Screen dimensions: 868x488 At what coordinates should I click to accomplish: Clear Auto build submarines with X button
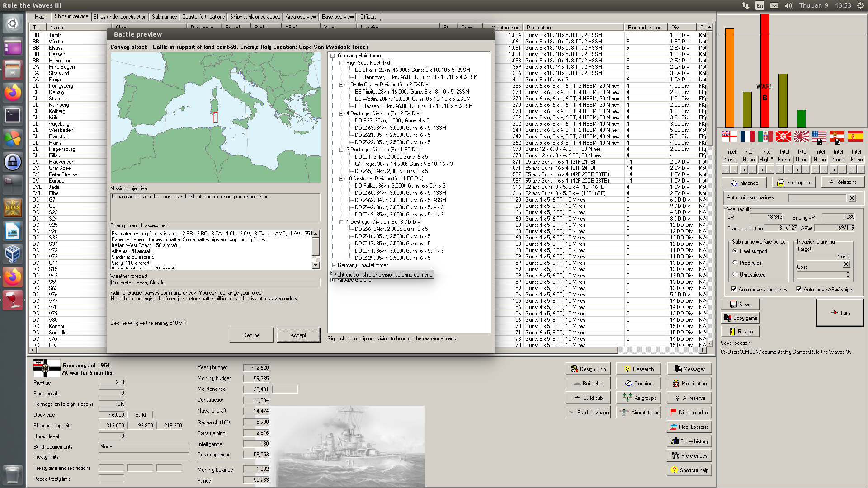pyautogui.click(x=852, y=198)
